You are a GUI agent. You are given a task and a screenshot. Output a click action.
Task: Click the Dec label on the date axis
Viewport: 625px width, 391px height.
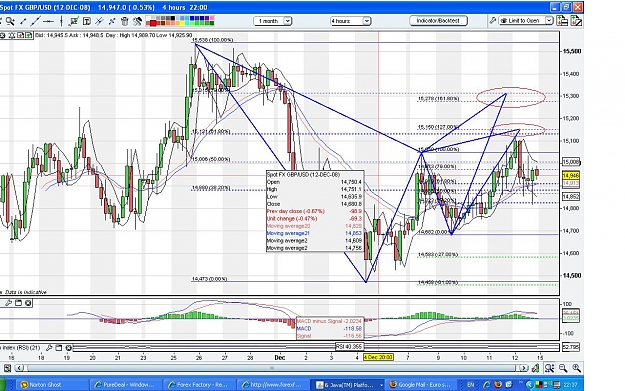tap(280, 358)
